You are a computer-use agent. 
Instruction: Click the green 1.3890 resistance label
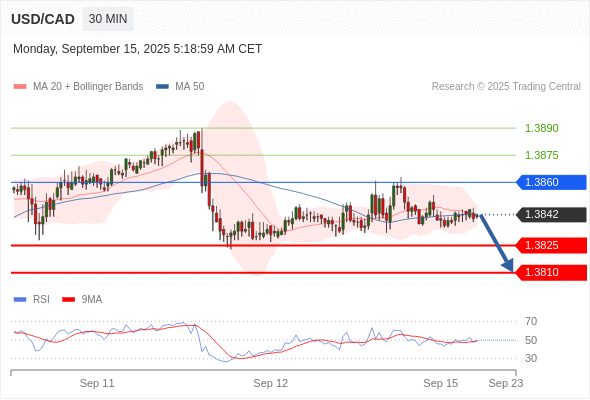click(x=541, y=128)
